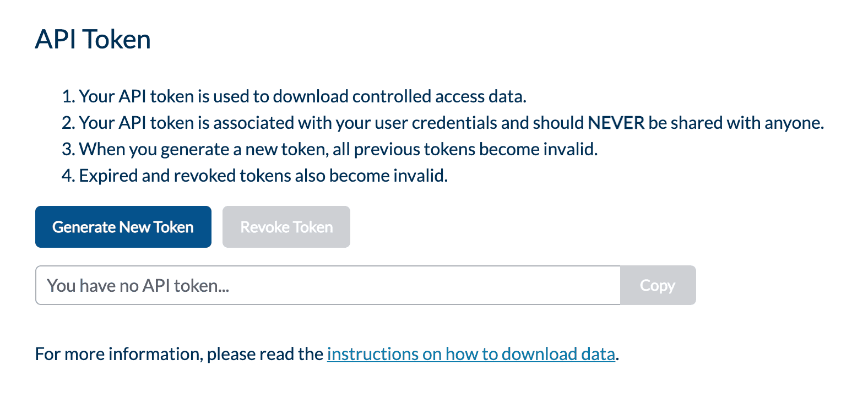This screenshot has height=414, width=868.
Task: Click list number '4.' marker
Action: click(x=68, y=176)
